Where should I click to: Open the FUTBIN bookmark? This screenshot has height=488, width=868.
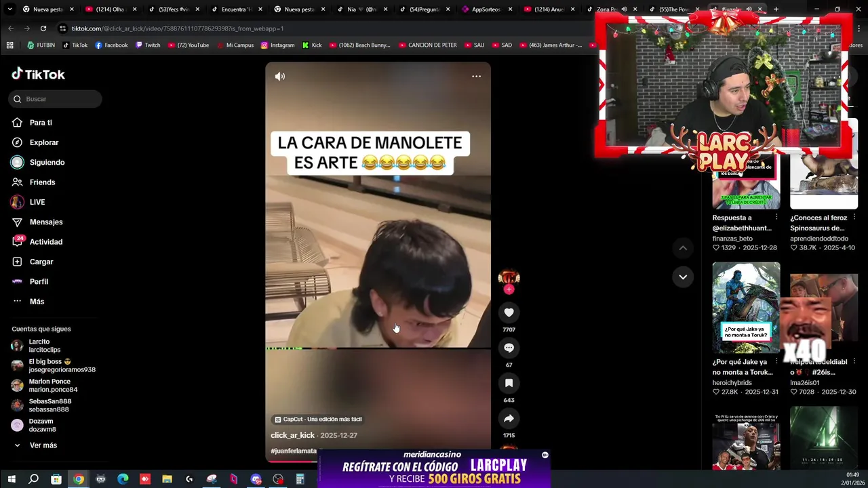pos(41,45)
